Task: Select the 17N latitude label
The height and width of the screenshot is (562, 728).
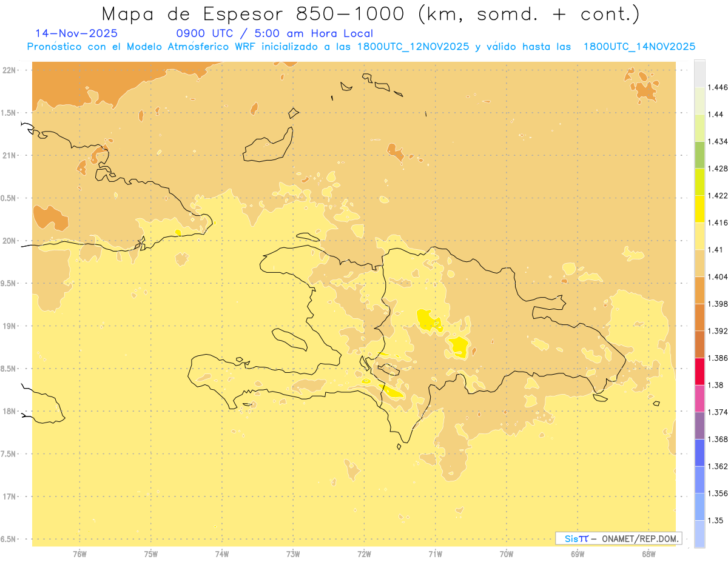Action: pos(9,497)
